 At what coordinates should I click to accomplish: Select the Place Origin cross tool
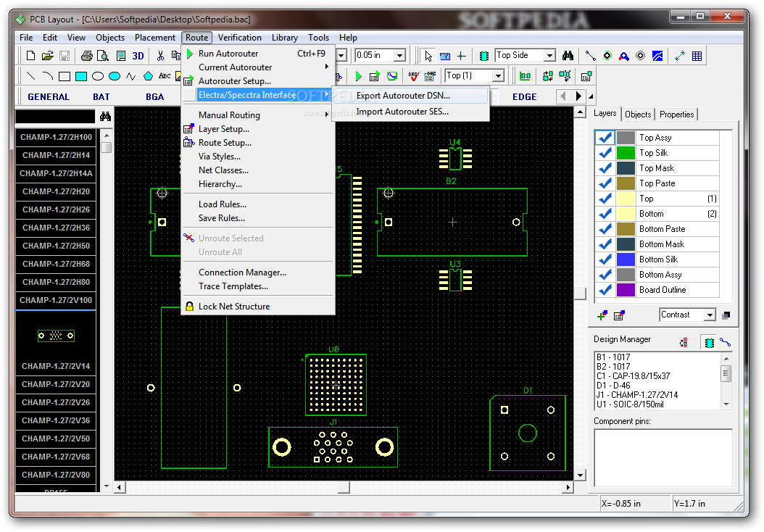tap(462, 56)
